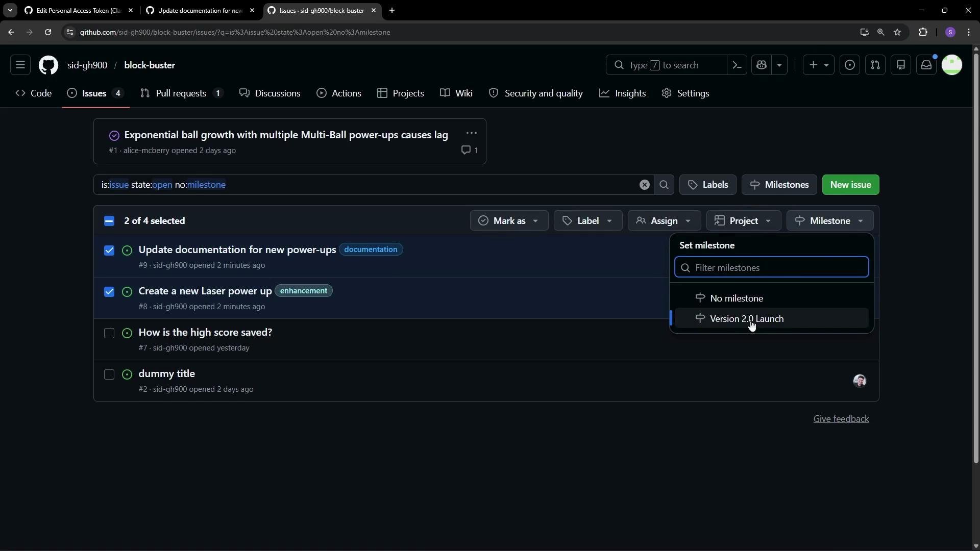Click the Give feedback link
980x551 pixels.
(x=841, y=419)
